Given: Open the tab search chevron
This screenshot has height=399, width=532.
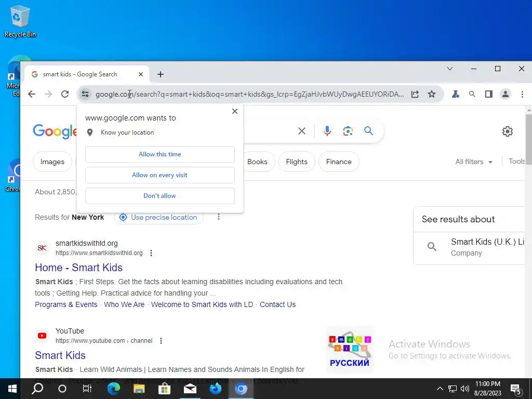Looking at the screenshot, I should (x=450, y=69).
